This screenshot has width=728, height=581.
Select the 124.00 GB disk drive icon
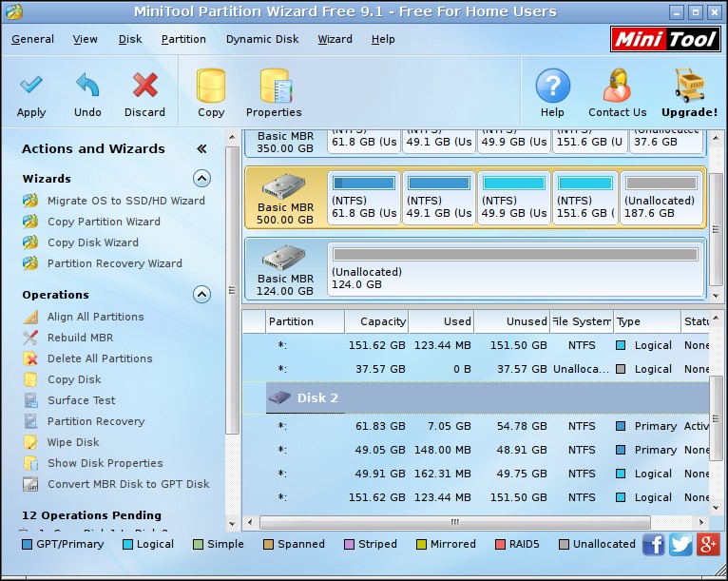[284, 258]
